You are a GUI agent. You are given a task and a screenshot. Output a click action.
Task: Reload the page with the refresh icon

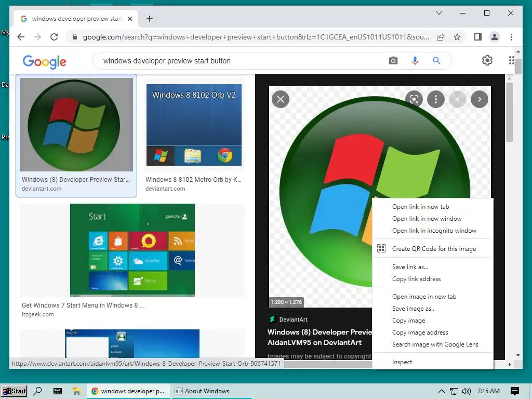click(x=54, y=37)
